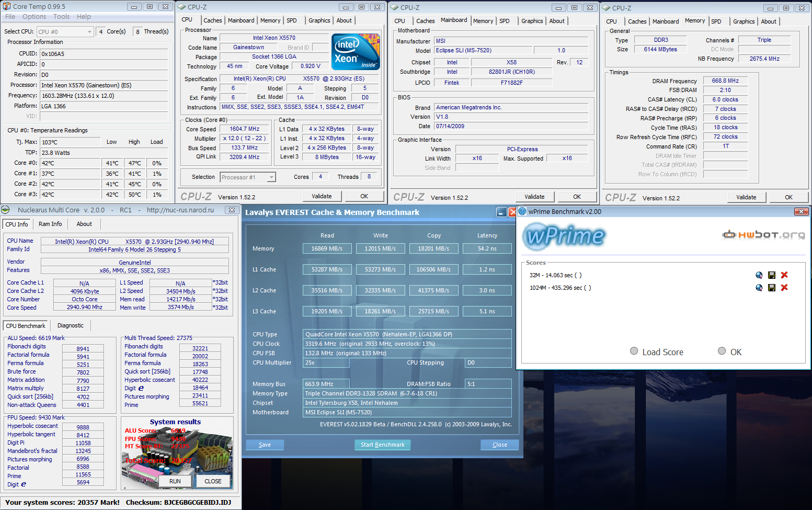Click Close button in EVEREST window
This screenshot has width=812, height=510.
[x=500, y=445]
